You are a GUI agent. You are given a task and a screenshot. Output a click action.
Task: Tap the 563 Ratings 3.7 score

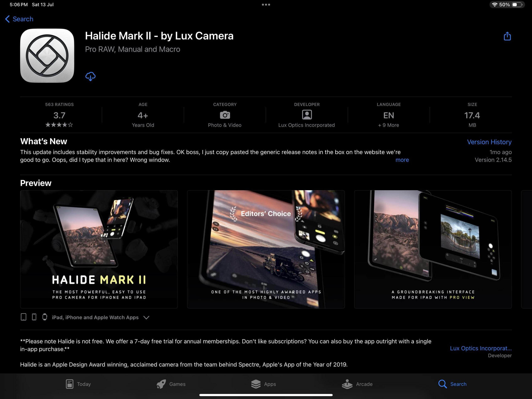[59, 115]
